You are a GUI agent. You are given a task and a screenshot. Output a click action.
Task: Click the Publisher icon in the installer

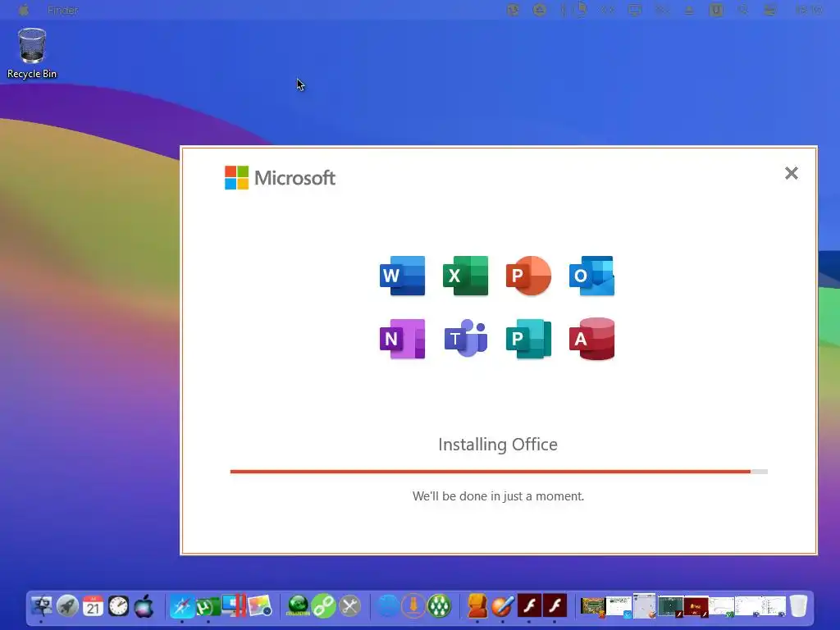point(529,339)
